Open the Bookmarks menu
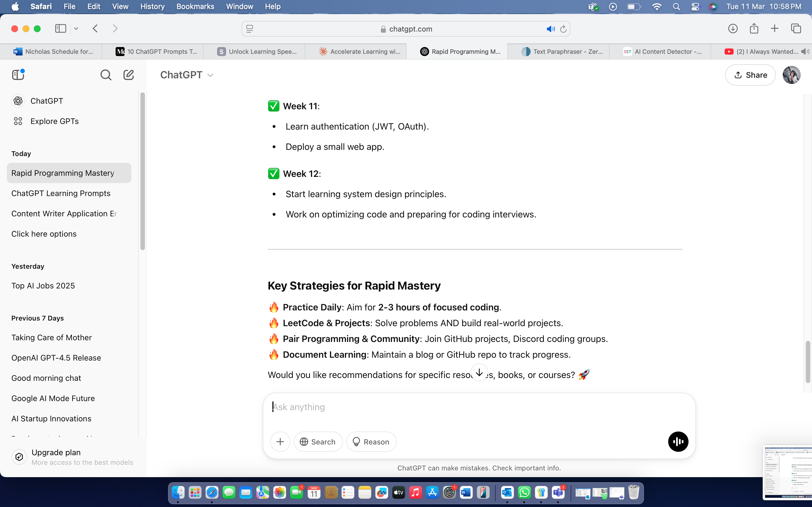The height and width of the screenshot is (507, 812). coord(195,6)
